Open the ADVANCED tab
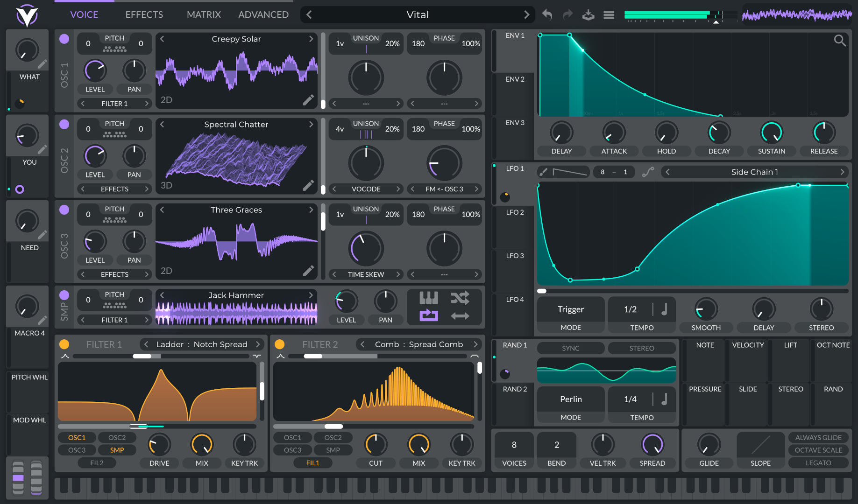Image resolution: width=858 pixels, height=504 pixels. pos(263,15)
